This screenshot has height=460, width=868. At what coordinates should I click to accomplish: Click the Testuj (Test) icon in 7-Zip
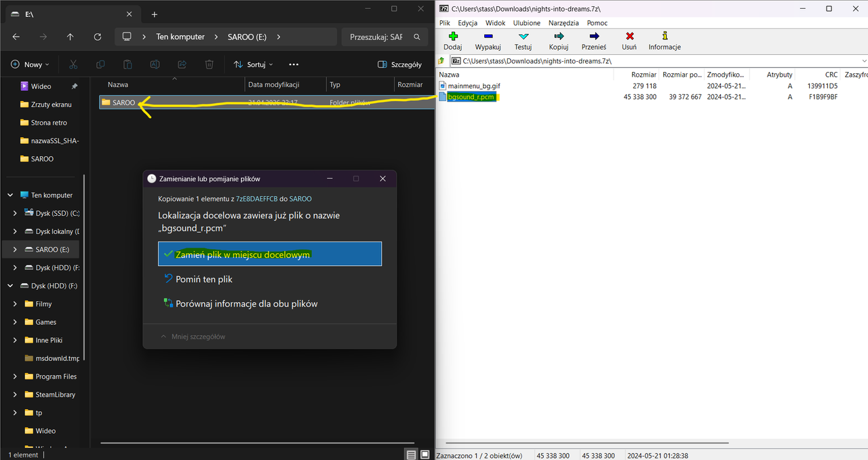click(523, 36)
